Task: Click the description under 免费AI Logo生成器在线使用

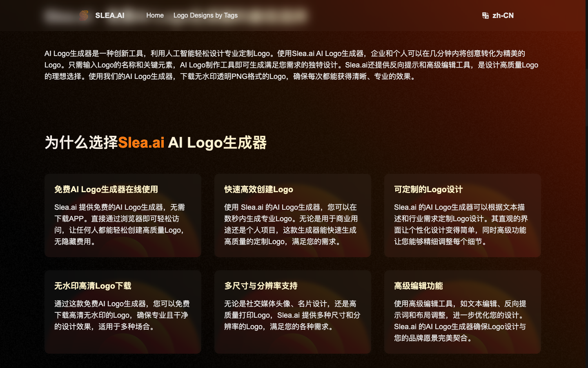Action: tap(120, 224)
